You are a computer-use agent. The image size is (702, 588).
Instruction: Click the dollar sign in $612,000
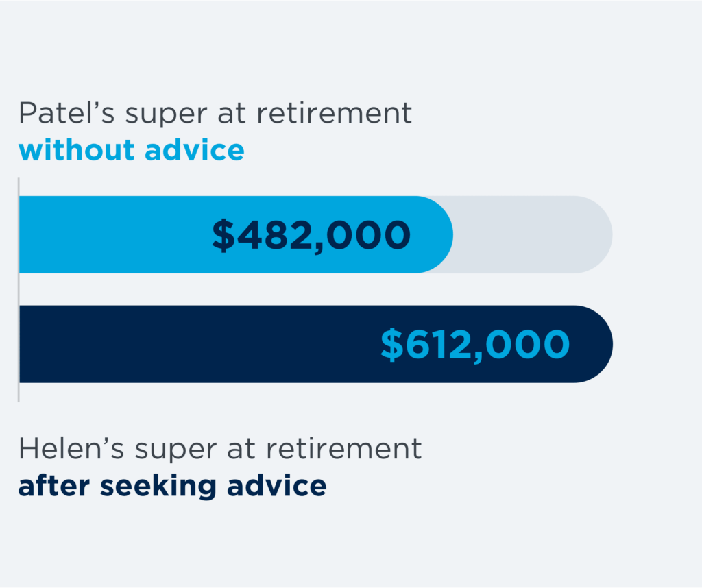point(392,345)
